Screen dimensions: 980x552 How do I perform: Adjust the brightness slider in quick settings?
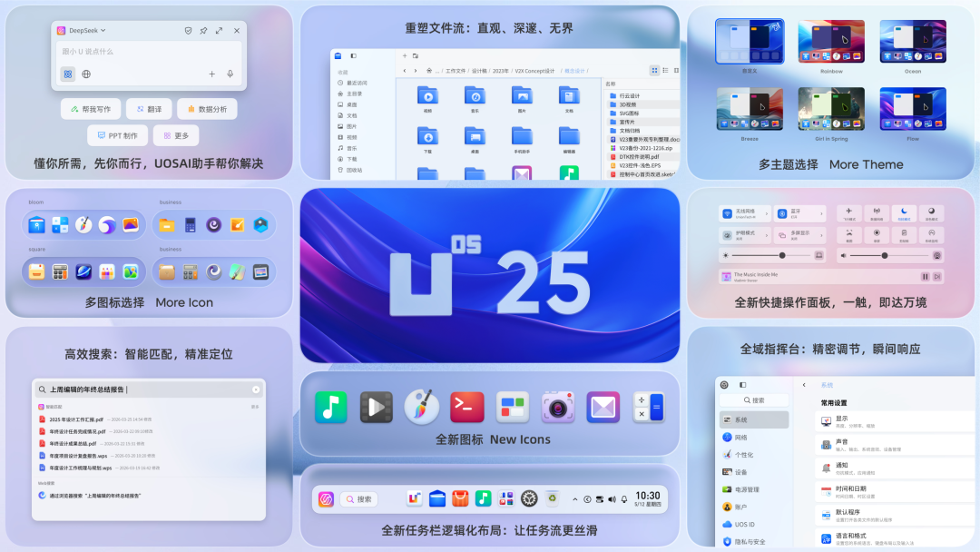coord(782,255)
